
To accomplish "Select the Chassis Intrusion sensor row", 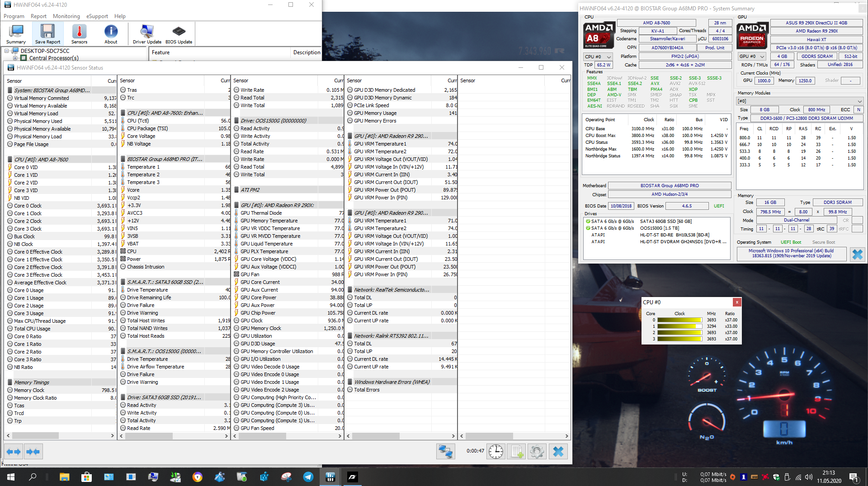I will (175, 267).
